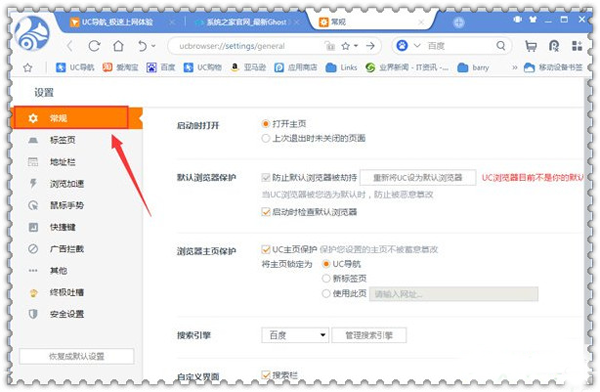Switch to the 系统之家官网 tab

click(246, 22)
